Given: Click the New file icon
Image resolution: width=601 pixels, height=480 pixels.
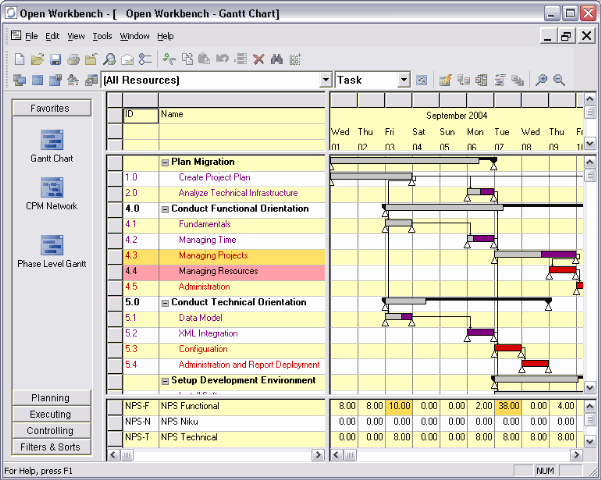Looking at the screenshot, I should [x=19, y=59].
